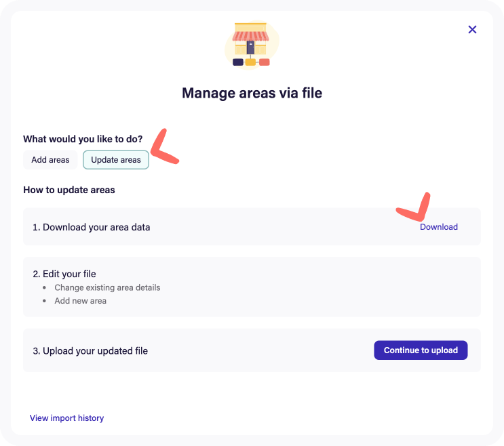Click 'Change existing area details' bullet

tap(107, 287)
